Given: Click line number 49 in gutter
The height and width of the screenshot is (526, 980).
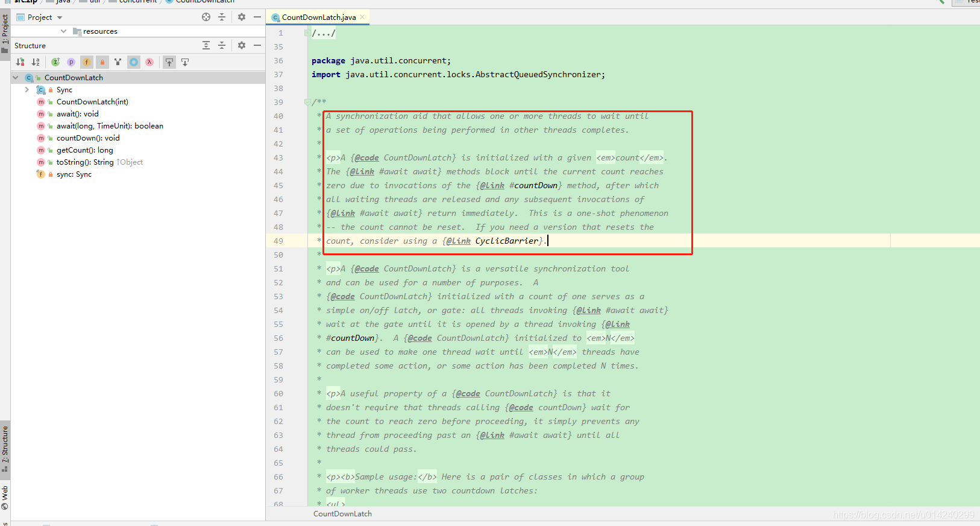Looking at the screenshot, I should pyautogui.click(x=278, y=241).
